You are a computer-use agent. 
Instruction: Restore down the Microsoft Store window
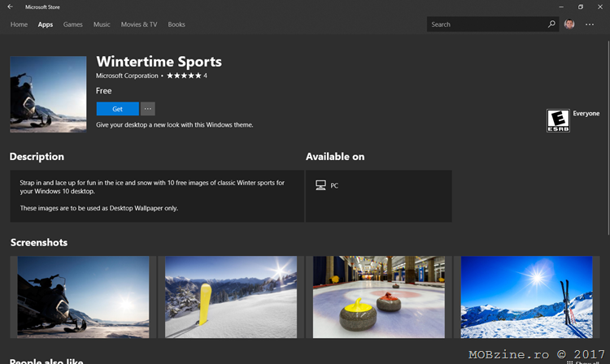point(581,6)
